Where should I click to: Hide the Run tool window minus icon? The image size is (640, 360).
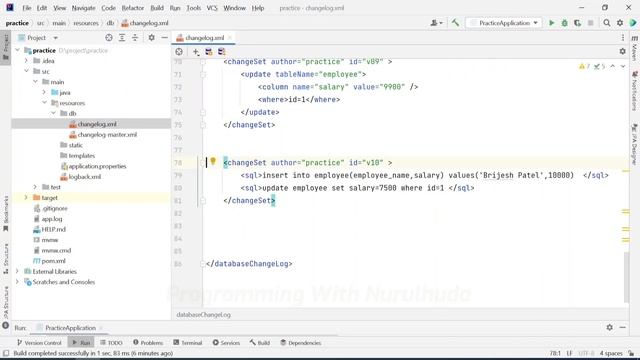tap(622, 327)
